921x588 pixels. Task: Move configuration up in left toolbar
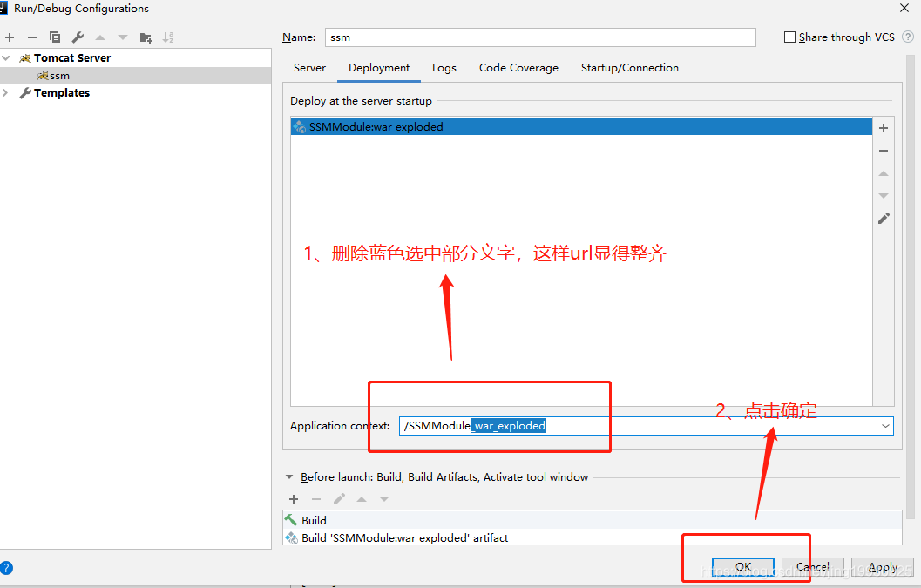tap(100, 37)
